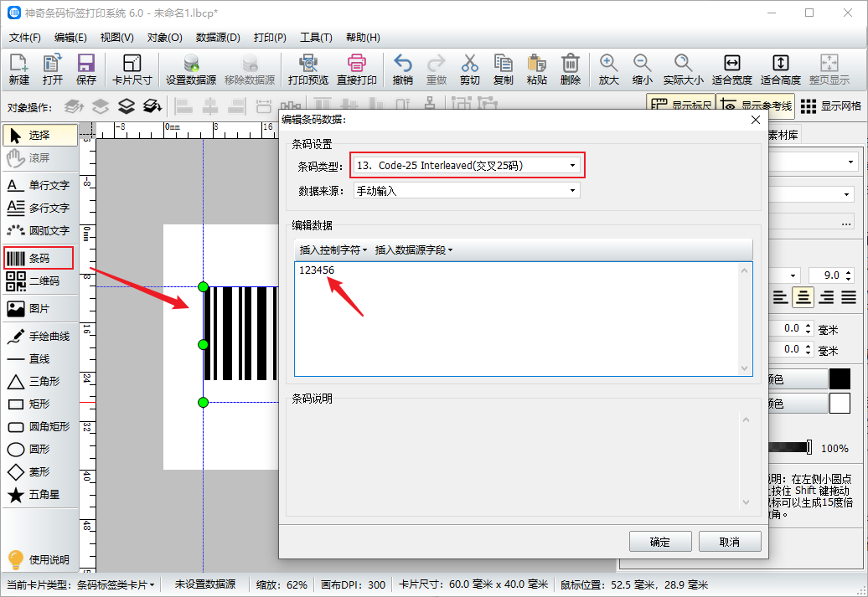868x597 pixels.
Task: Click the 取消 cancel button
Action: 730,542
